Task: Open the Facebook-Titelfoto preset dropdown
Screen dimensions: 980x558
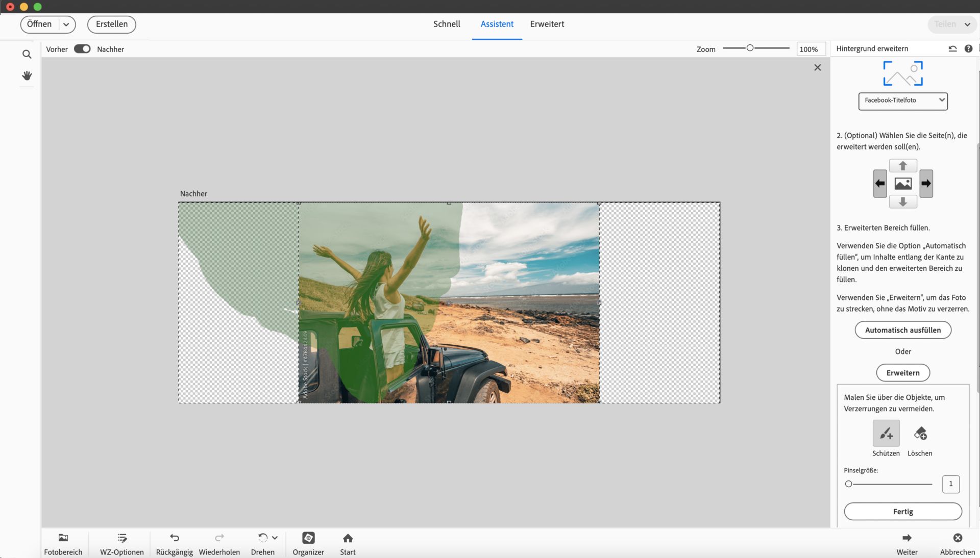Action: tap(903, 100)
